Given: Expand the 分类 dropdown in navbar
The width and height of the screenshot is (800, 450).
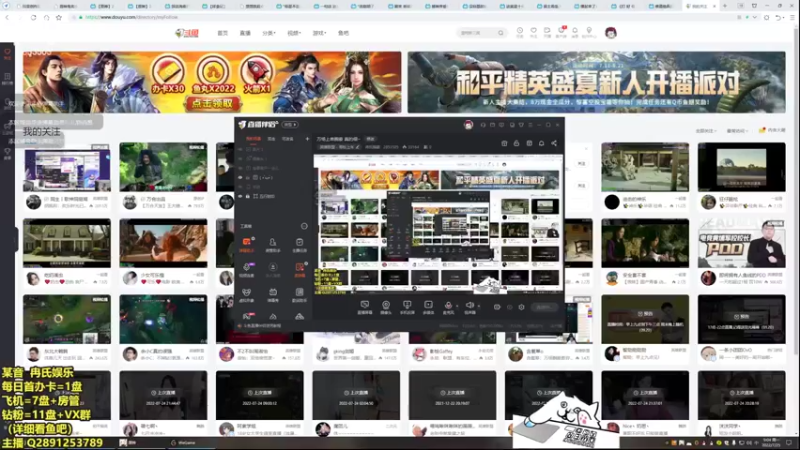Looking at the screenshot, I should pos(269,33).
